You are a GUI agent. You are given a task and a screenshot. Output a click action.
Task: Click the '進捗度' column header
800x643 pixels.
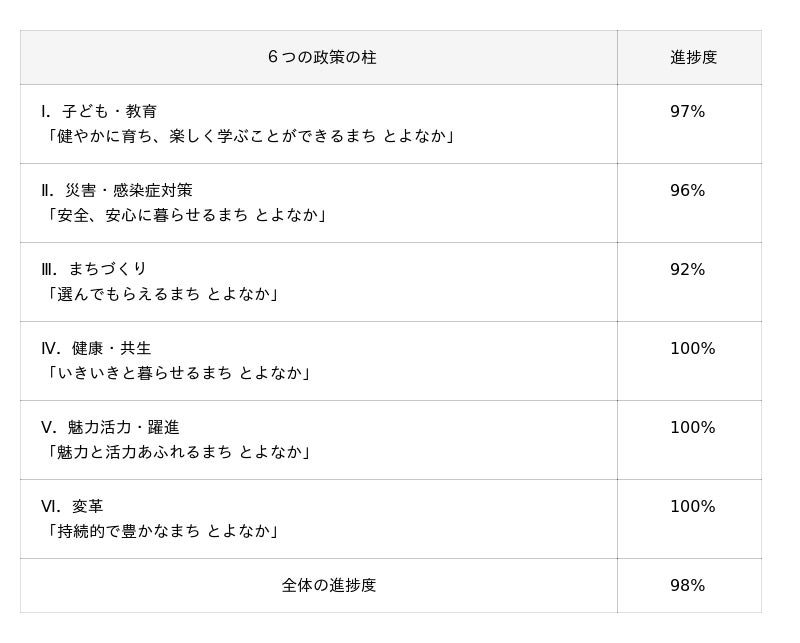coord(693,58)
